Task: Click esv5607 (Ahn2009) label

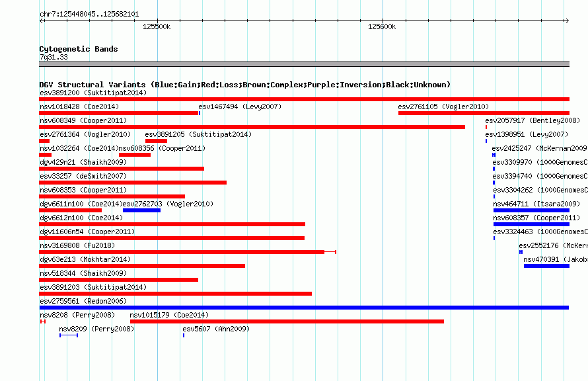Action: 216,329
